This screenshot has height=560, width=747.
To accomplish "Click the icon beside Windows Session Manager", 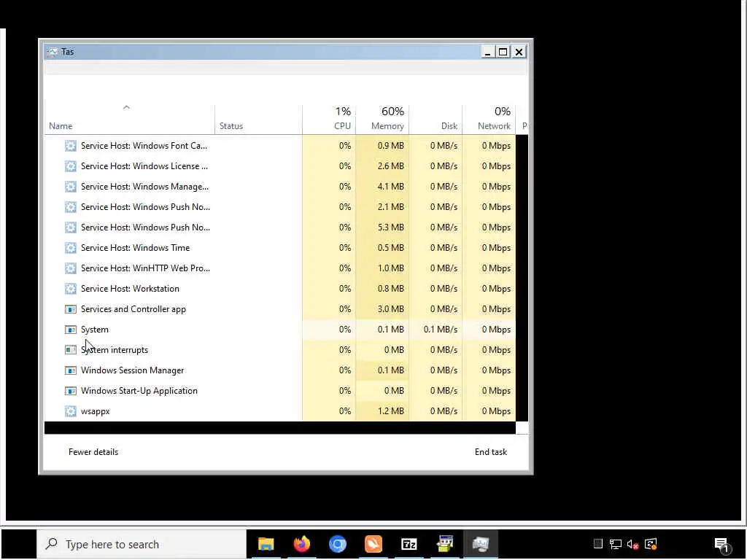I will coord(71,370).
